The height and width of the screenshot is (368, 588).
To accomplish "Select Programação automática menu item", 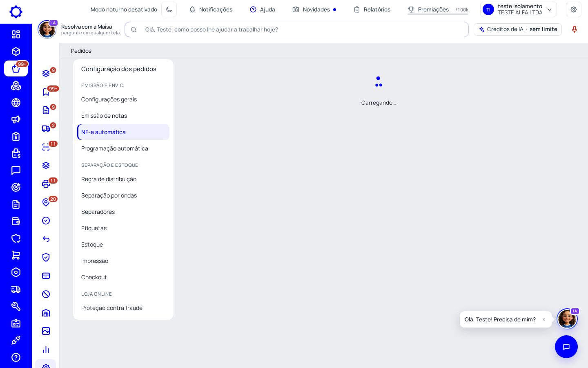I will (123, 148).
